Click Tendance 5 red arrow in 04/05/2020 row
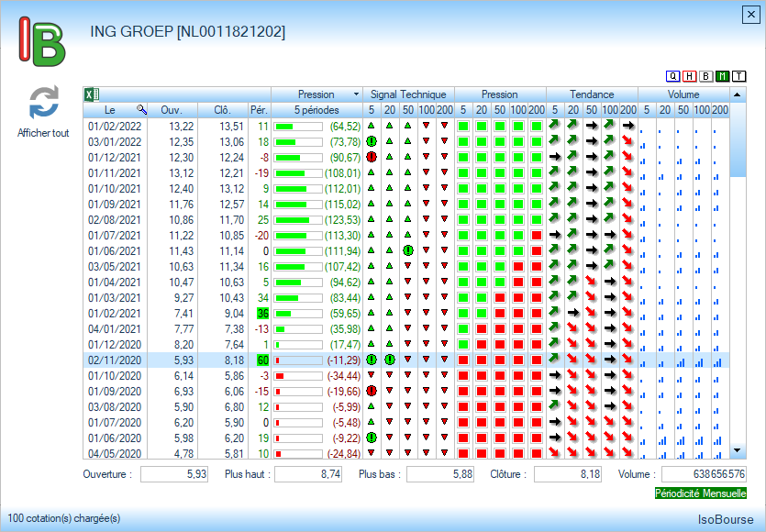 554,452
